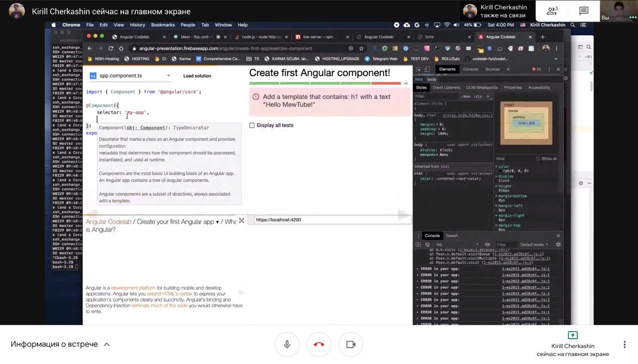Click the Angular Codelab breadcrumb link

pos(108,222)
